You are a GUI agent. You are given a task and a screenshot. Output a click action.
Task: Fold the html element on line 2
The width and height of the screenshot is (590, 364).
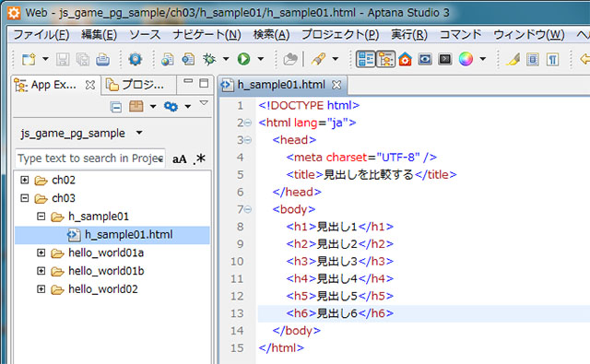click(248, 123)
